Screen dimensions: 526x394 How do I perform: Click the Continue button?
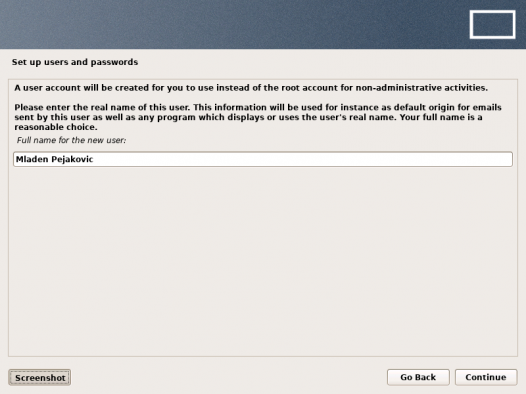click(x=486, y=377)
